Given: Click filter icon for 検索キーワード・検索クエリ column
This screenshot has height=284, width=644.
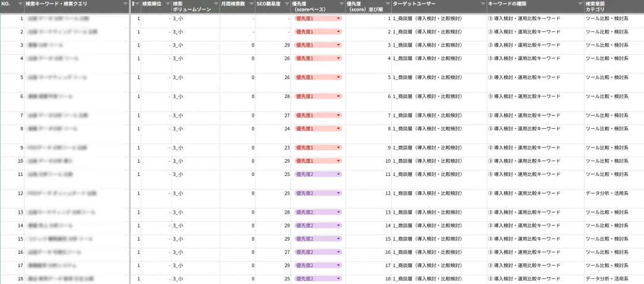Looking at the screenshot, I should (125, 4).
